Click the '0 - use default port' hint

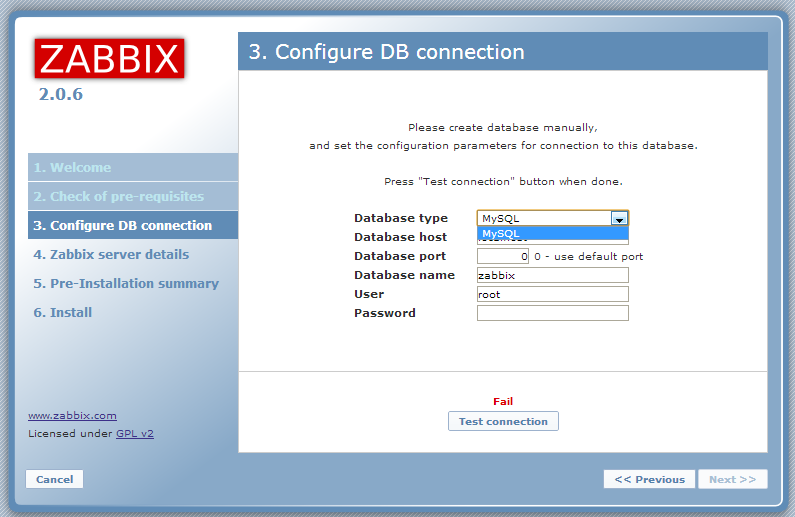(x=588, y=256)
